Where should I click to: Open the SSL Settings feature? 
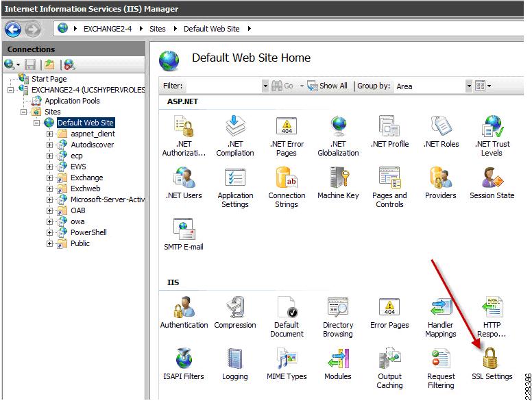492,365
